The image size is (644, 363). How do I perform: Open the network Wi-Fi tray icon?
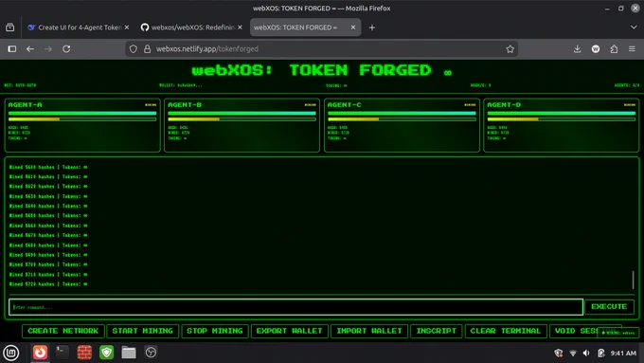[x=573, y=354]
